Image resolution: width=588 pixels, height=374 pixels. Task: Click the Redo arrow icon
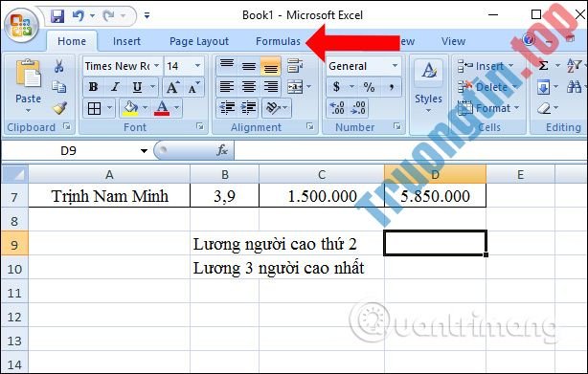coord(109,15)
